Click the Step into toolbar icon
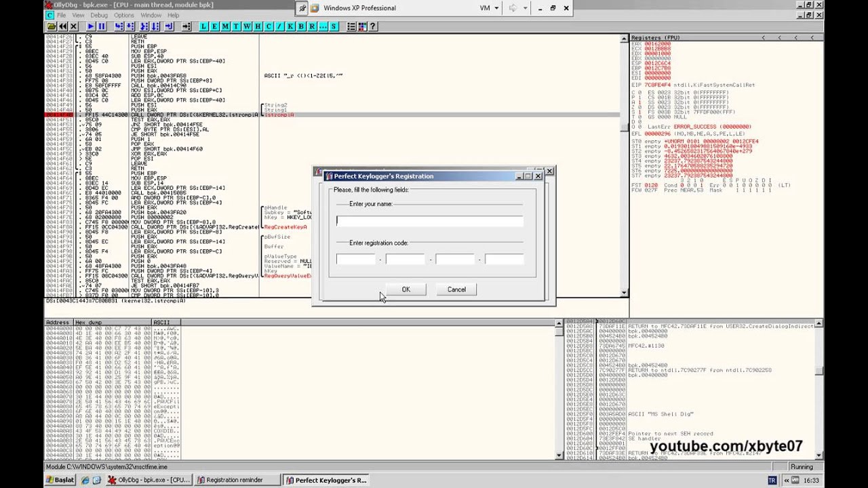Image resolution: width=868 pixels, height=488 pixels. (x=119, y=26)
